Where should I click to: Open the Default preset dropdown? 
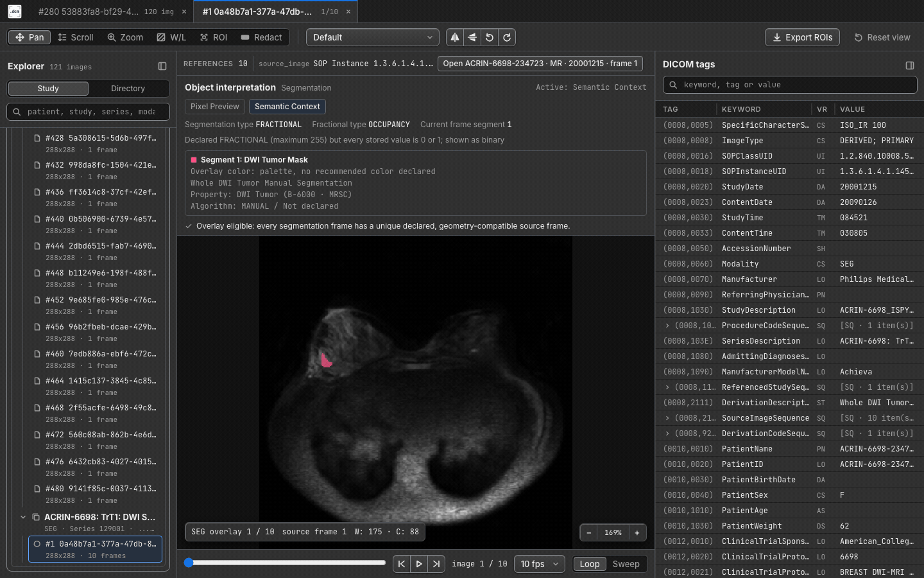pyautogui.click(x=373, y=37)
